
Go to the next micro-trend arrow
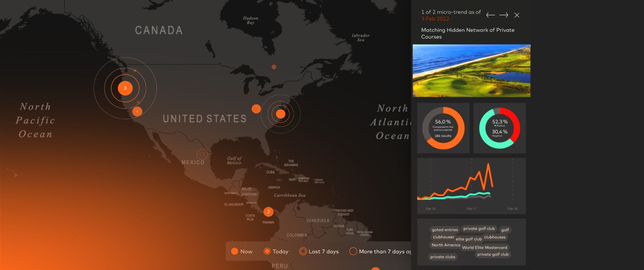[504, 15]
